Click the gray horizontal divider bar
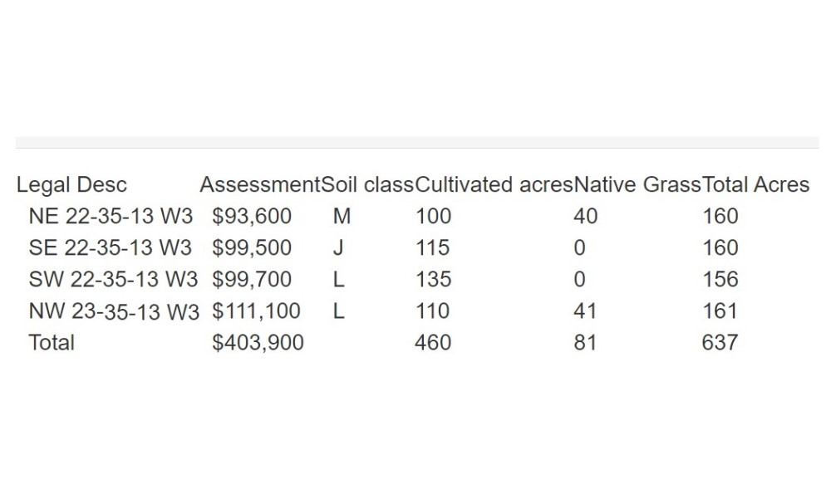 pos(417,143)
